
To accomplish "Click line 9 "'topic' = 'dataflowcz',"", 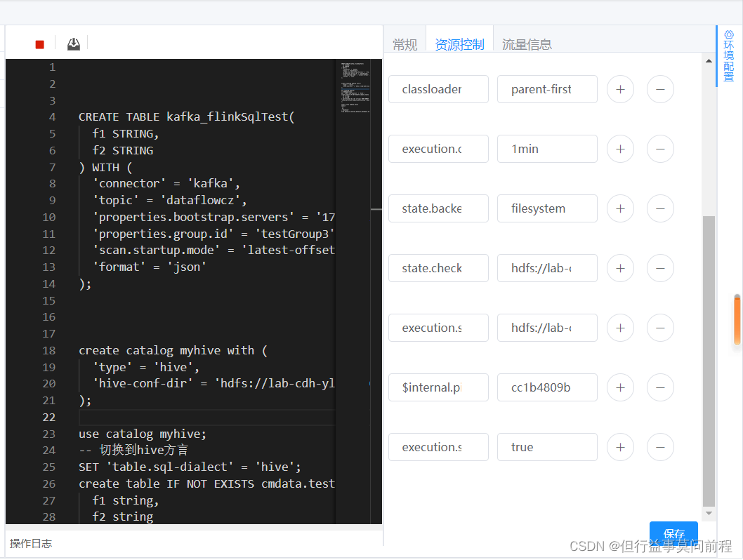I will 170,200.
